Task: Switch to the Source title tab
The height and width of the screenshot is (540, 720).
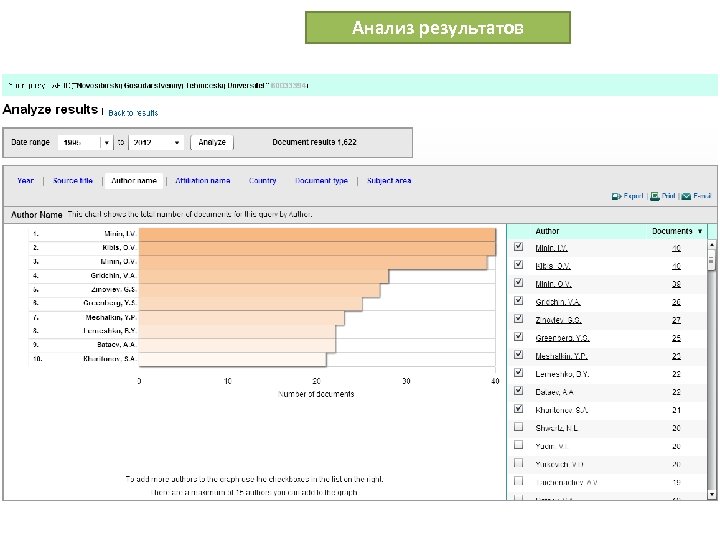Action: pos(73,181)
